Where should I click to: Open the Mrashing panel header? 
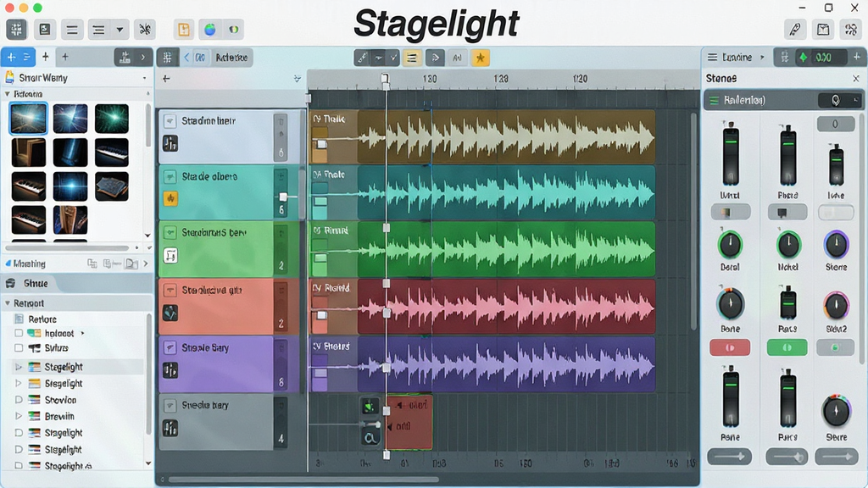click(x=30, y=264)
